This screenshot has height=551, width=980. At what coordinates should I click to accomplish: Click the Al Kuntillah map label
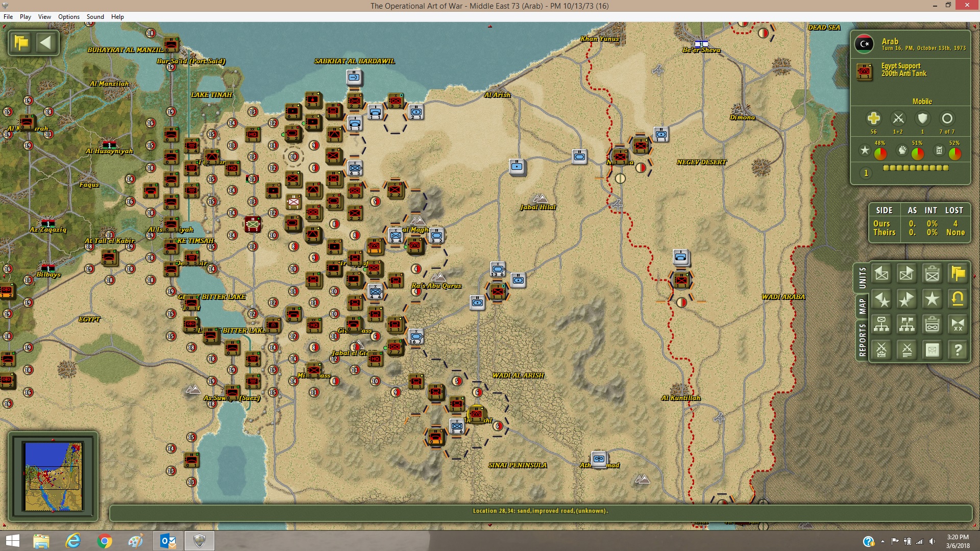pos(681,398)
